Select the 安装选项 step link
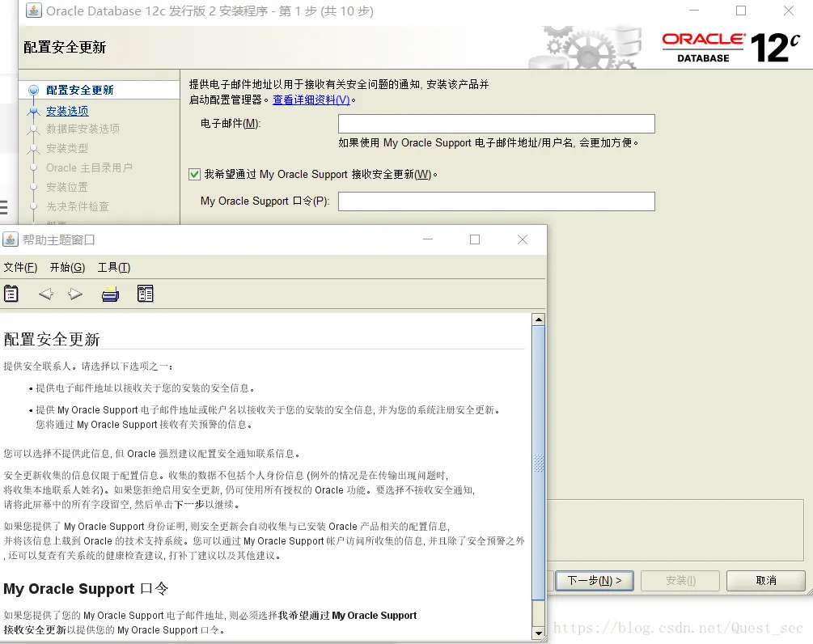This screenshot has width=813, height=644. pos(67,111)
